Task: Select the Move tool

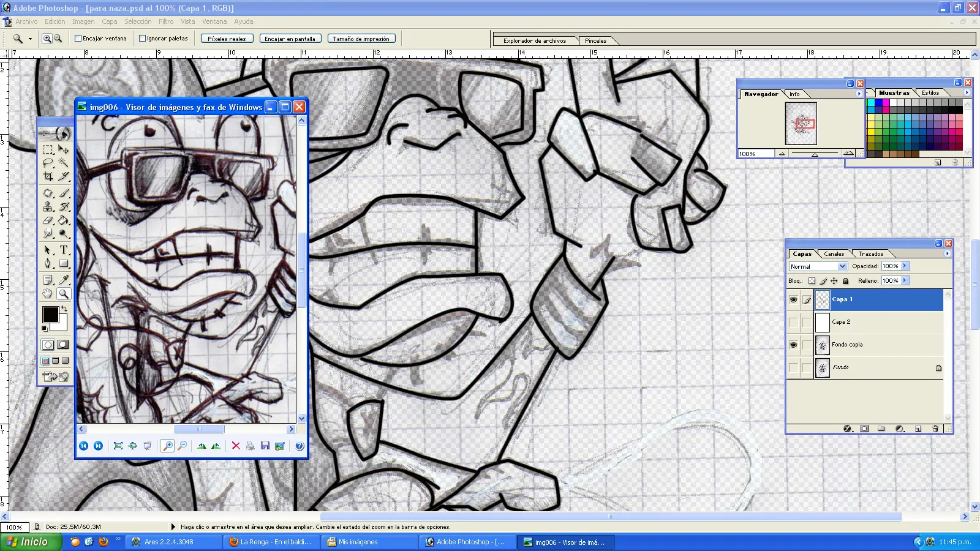Action: click(64, 149)
